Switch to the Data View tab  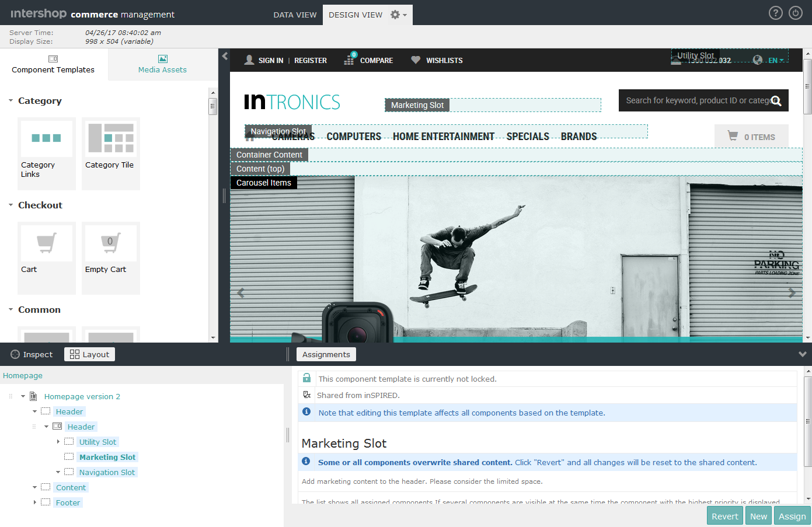point(295,15)
